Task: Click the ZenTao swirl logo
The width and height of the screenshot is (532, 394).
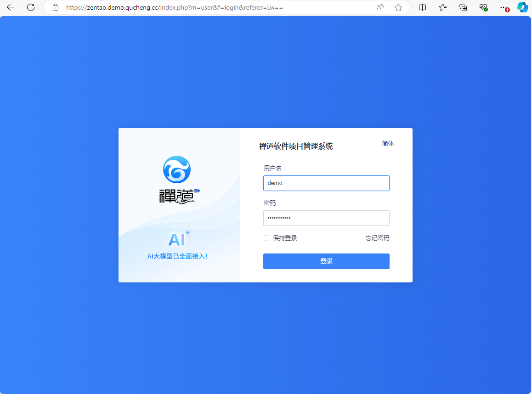Action: click(x=177, y=169)
